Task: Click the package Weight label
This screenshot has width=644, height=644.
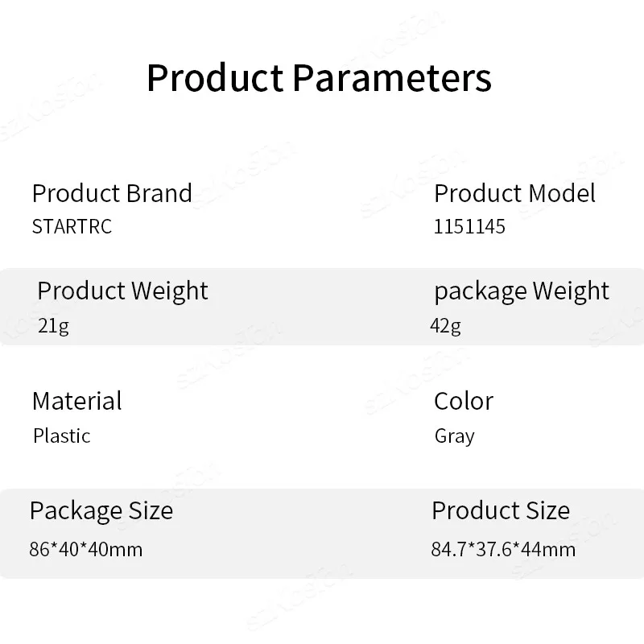Action: (522, 291)
